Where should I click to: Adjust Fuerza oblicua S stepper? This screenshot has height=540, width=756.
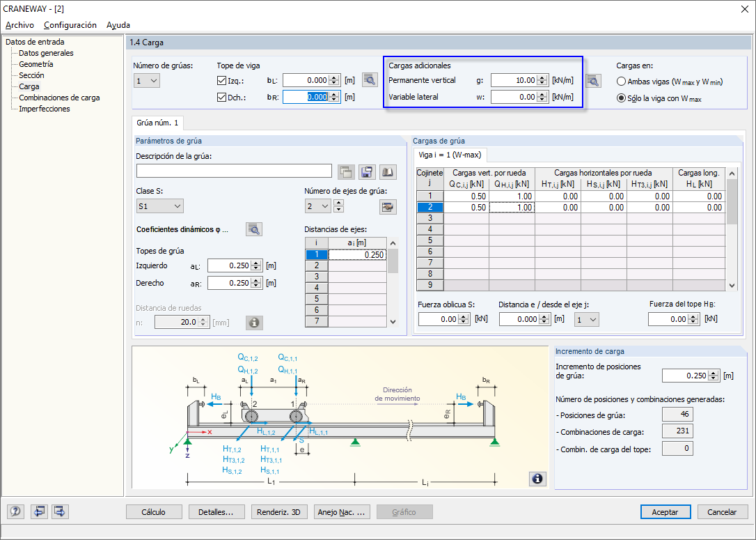(464, 319)
